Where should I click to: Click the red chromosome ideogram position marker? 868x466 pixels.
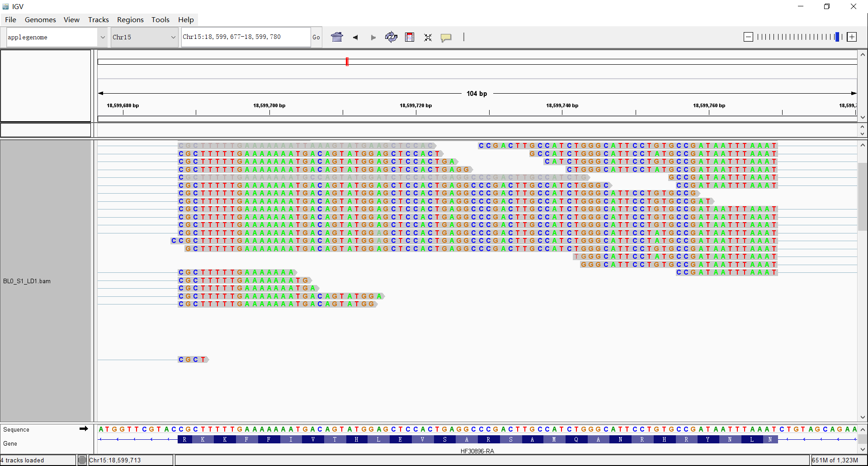click(x=347, y=62)
